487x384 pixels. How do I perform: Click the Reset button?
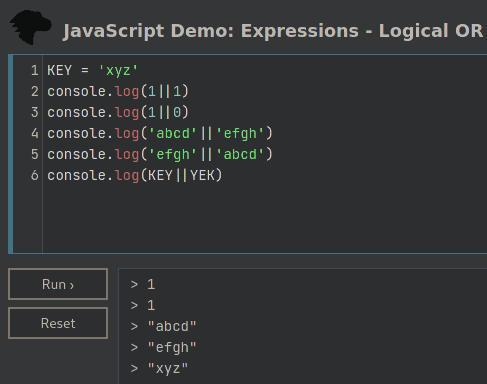58,323
